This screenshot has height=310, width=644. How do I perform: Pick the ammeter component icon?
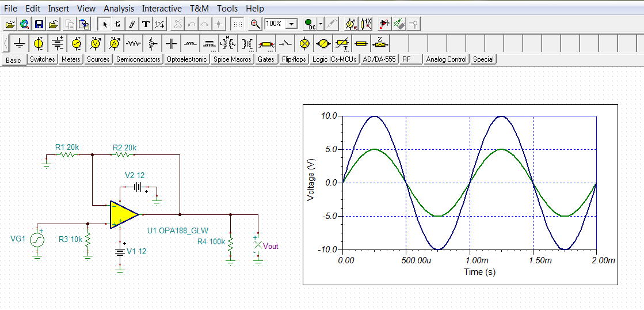[115, 43]
